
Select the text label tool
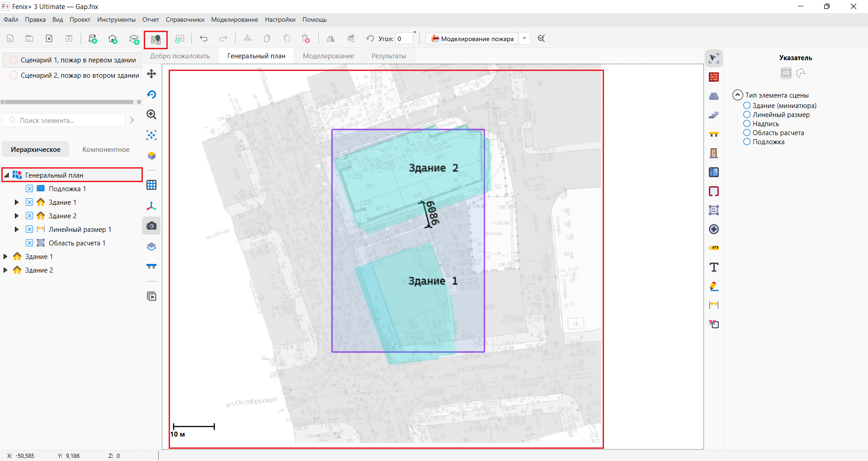pyautogui.click(x=714, y=267)
